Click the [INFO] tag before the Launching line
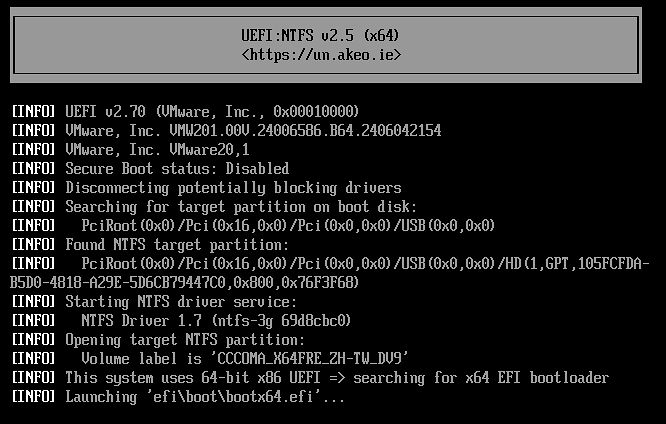 (x=33, y=396)
